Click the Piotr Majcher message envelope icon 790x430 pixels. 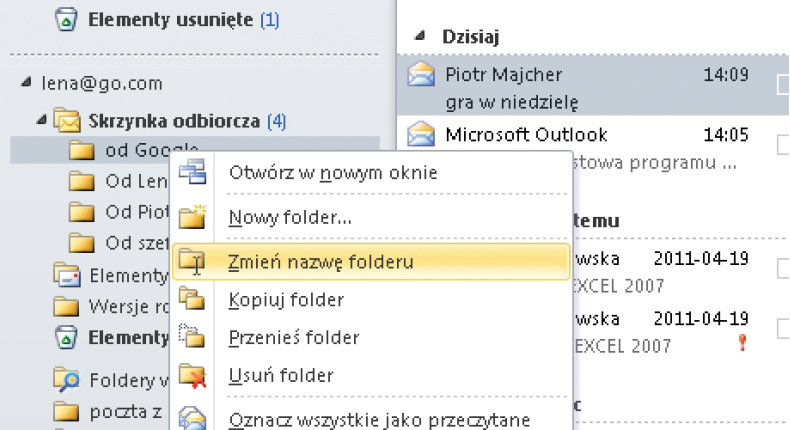click(x=422, y=74)
